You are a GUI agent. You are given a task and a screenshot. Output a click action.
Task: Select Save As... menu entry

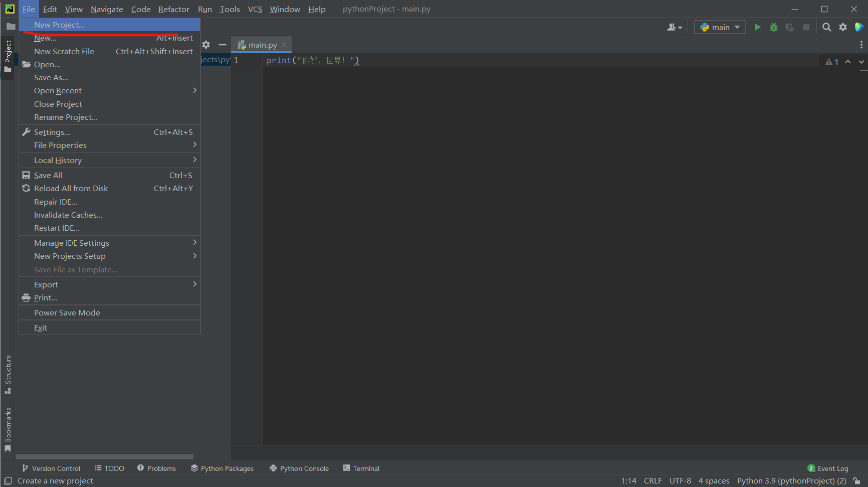(x=109, y=77)
